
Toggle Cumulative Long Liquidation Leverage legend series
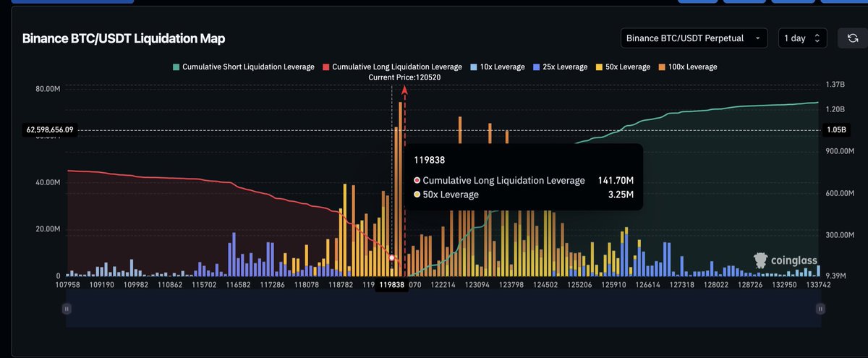click(392, 67)
